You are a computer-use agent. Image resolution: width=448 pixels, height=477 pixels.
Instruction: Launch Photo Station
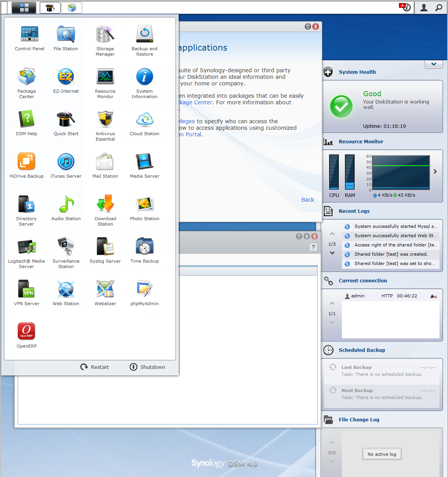point(145,208)
